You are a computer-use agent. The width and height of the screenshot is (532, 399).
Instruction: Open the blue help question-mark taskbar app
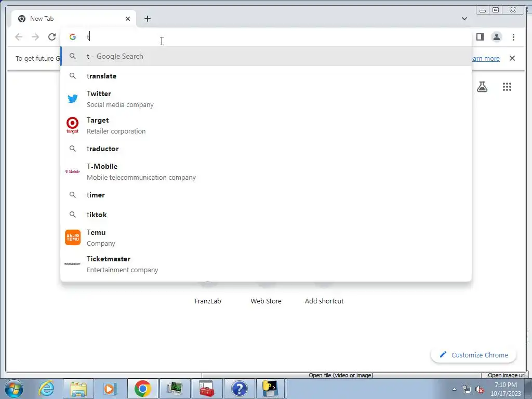pyautogui.click(x=239, y=389)
